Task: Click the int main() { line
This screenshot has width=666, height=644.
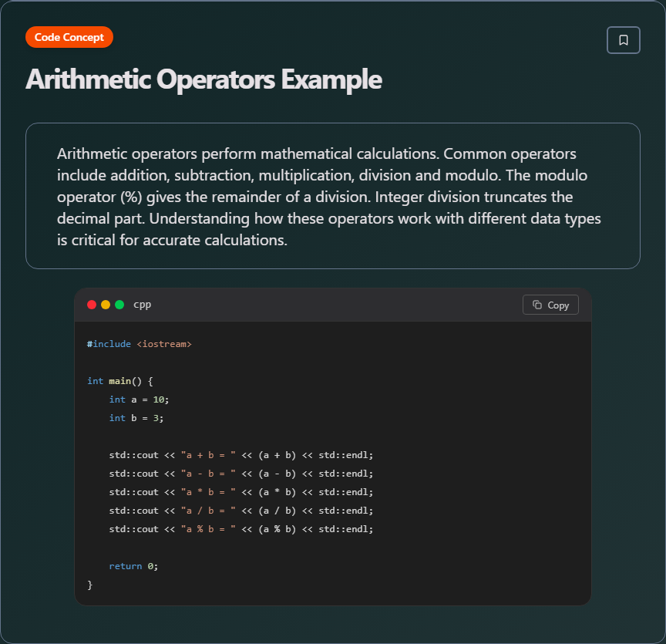Action: pyautogui.click(x=119, y=381)
